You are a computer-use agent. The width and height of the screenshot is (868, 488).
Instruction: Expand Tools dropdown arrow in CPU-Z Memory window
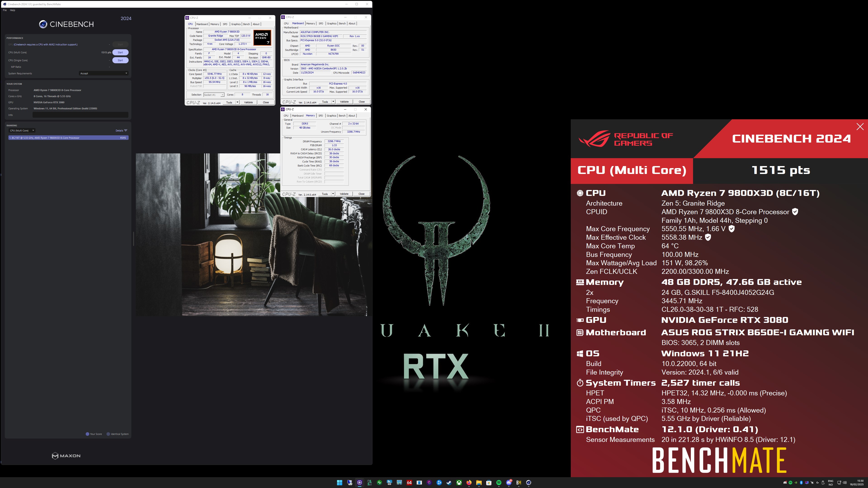tap(333, 194)
